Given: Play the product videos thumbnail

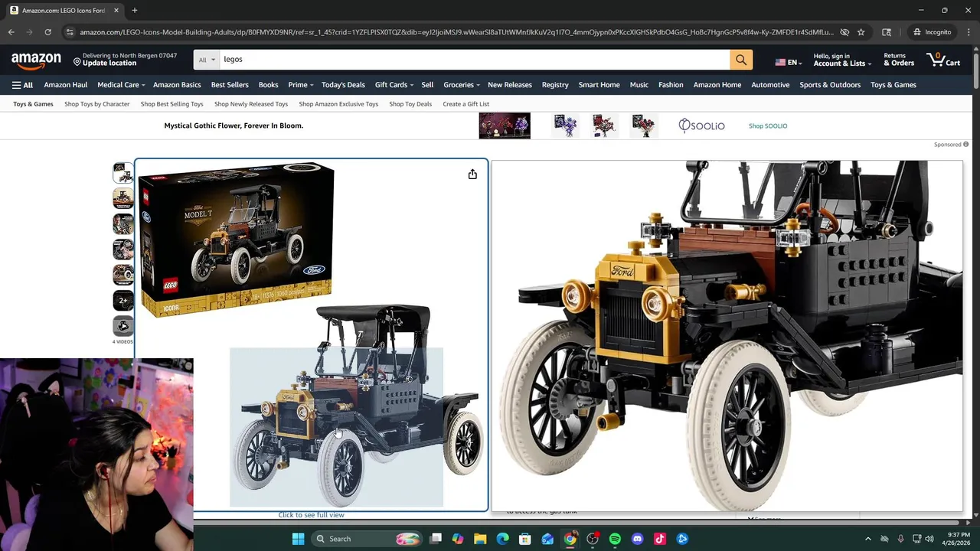Looking at the screenshot, I should (122, 326).
